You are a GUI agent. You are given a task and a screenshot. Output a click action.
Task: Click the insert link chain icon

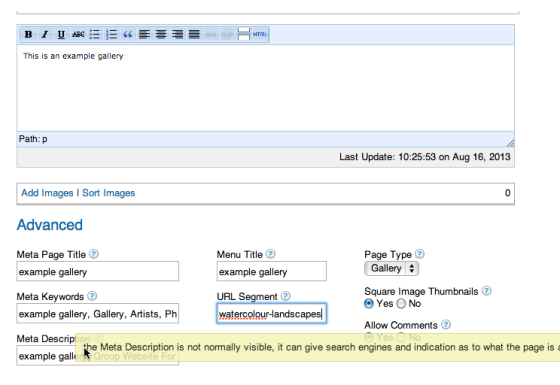(210, 34)
